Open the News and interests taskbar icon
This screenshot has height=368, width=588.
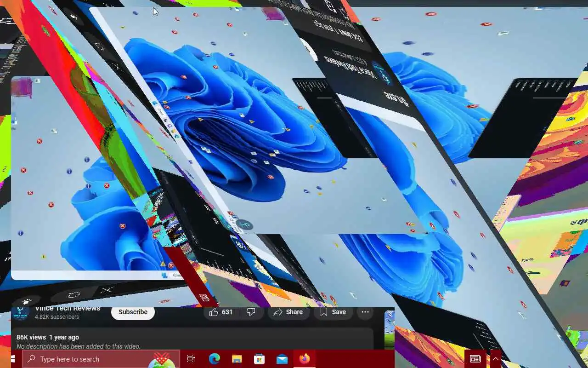(x=475, y=359)
